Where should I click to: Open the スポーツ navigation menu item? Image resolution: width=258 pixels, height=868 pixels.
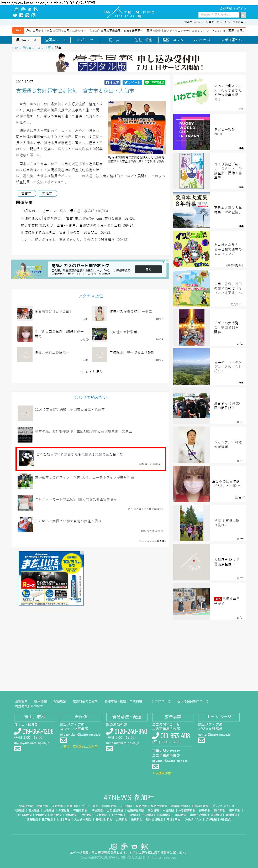click(85, 40)
